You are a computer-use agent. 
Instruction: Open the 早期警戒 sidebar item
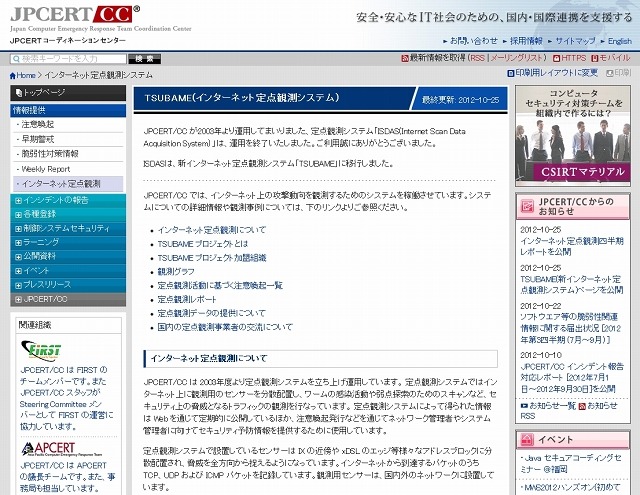pyautogui.click(x=68, y=139)
